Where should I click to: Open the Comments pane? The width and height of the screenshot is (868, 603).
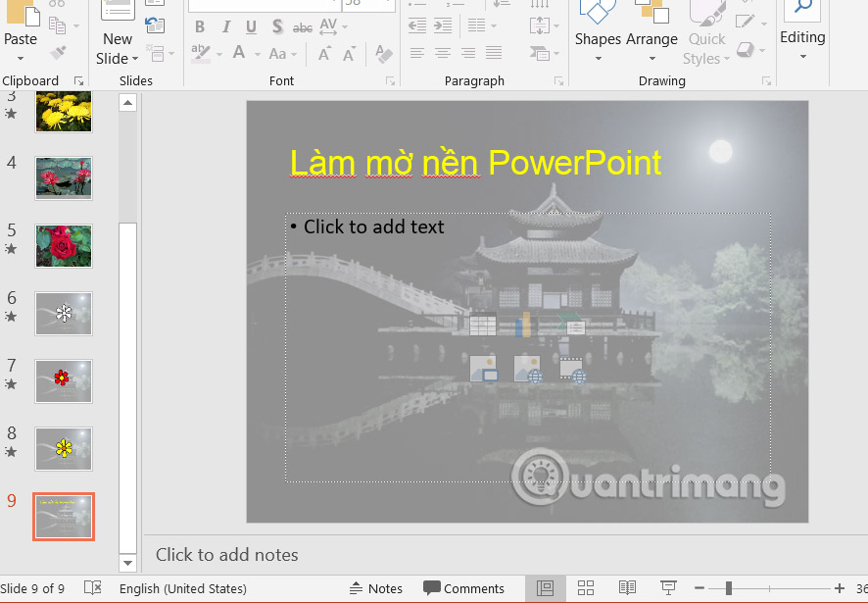pyautogui.click(x=464, y=587)
